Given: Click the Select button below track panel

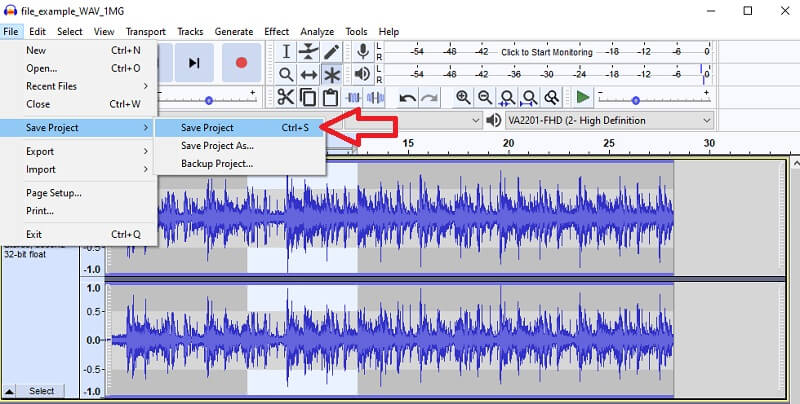Looking at the screenshot, I should [x=41, y=391].
